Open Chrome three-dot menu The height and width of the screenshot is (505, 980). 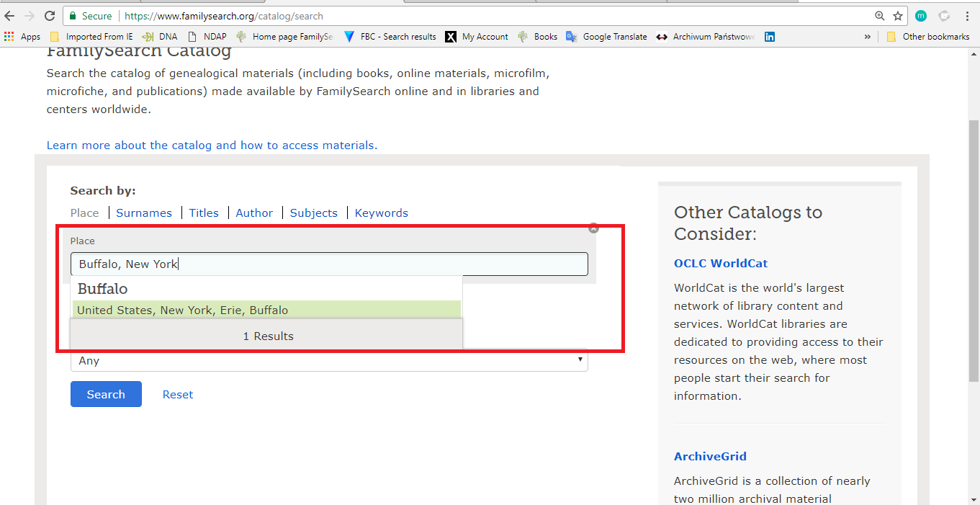coord(967,16)
